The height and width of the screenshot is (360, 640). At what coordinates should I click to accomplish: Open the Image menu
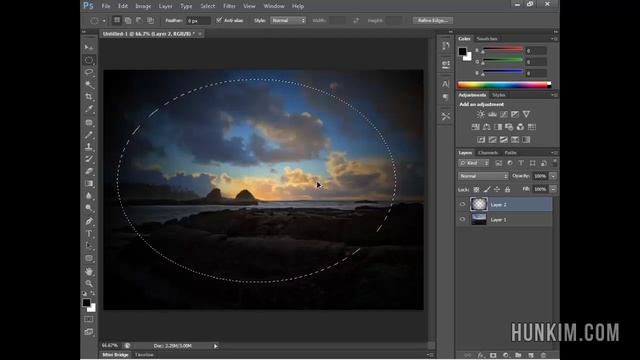[143, 6]
